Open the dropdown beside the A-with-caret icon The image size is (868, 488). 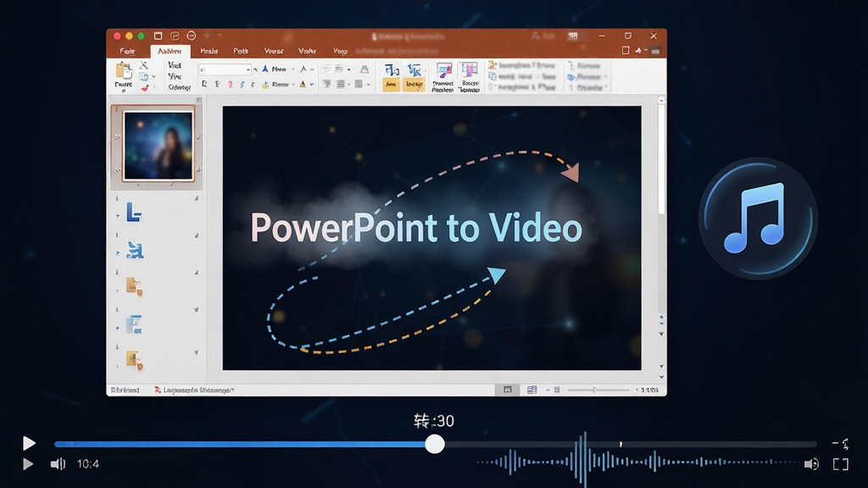(312, 69)
